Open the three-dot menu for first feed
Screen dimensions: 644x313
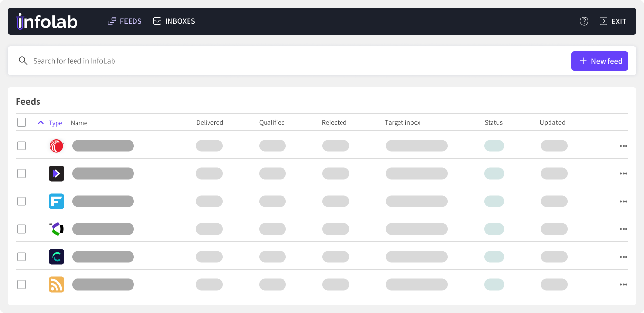pos(623,146)
